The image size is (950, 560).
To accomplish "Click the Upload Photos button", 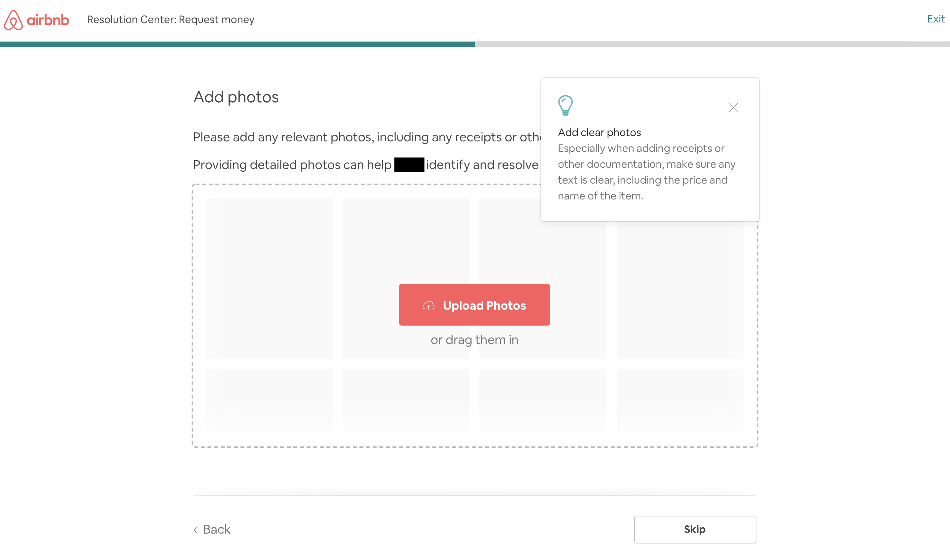I will pyautogui.click(x=475, y=305).
